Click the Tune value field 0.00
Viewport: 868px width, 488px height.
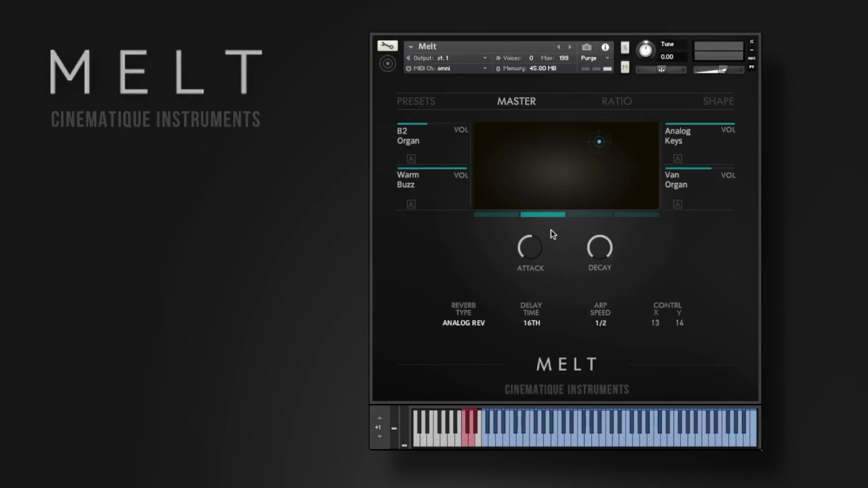coord(667,57)
